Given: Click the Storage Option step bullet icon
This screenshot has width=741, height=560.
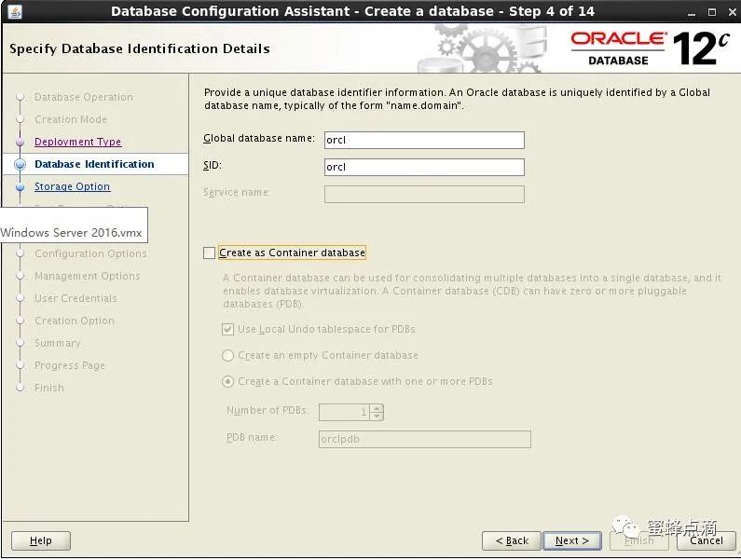Looking at the screenshot, I should [x=20, y=187].
